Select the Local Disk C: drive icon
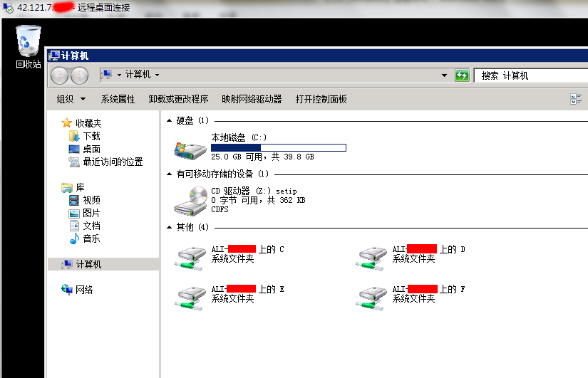588x378 pixels. click(x=190, y=151)
